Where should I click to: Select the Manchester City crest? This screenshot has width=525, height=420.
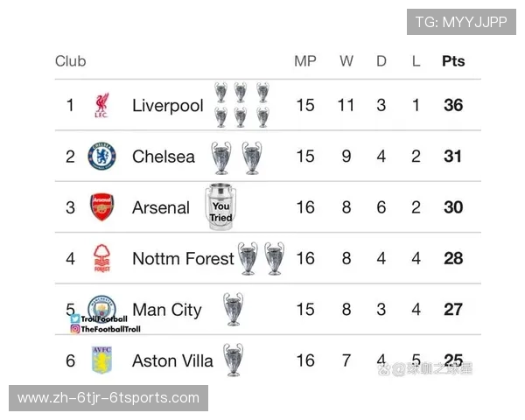click(102, 306)
